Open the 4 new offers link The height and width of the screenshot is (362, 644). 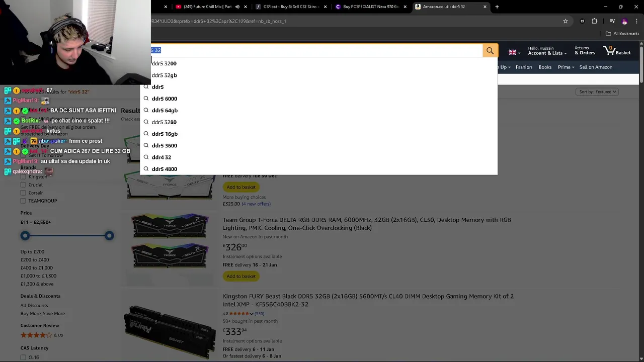pos(256,204)
